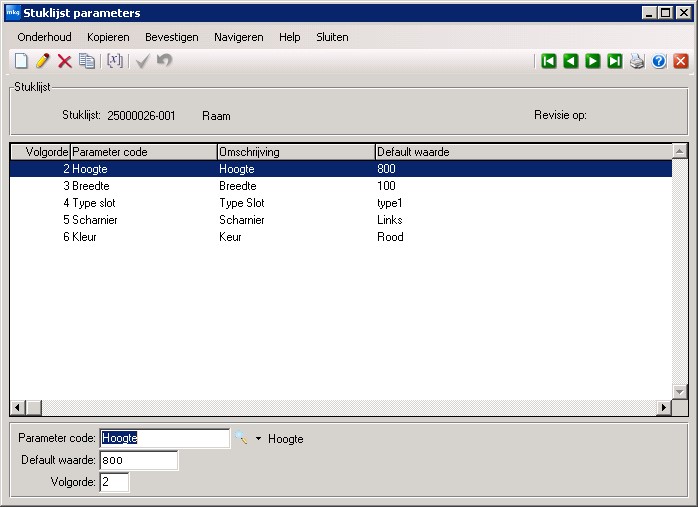Click the pencil Edit icon

click(x=43, y=61)
